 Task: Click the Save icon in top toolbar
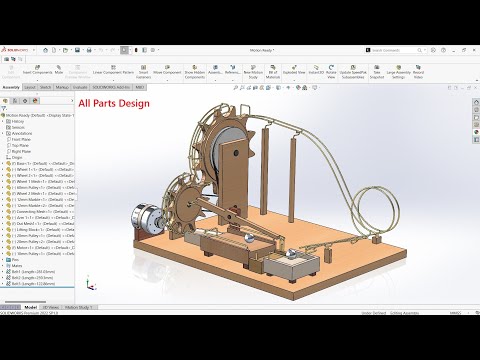tap(77, 50)
